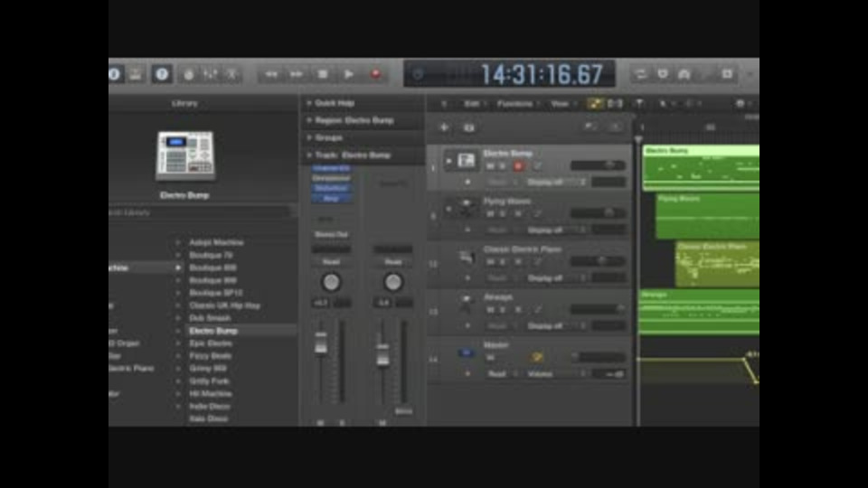868x488 pixels.
Task: Select Boutique SP12 patch
Action: [215, 293]
